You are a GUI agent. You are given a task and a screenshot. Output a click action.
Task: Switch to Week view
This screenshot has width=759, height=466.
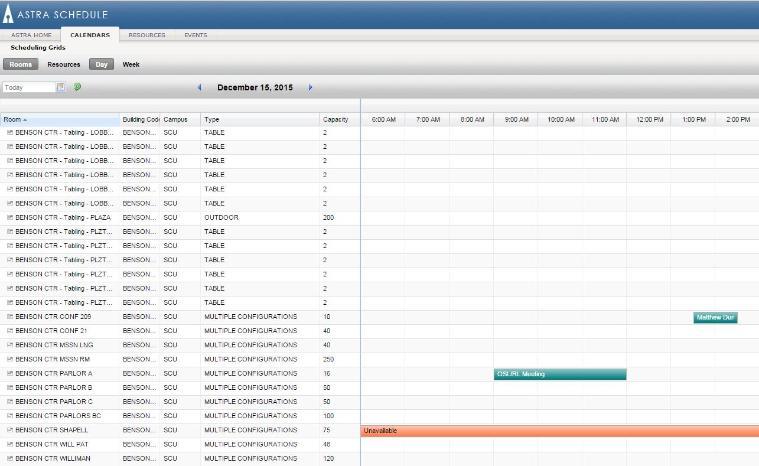131,64
